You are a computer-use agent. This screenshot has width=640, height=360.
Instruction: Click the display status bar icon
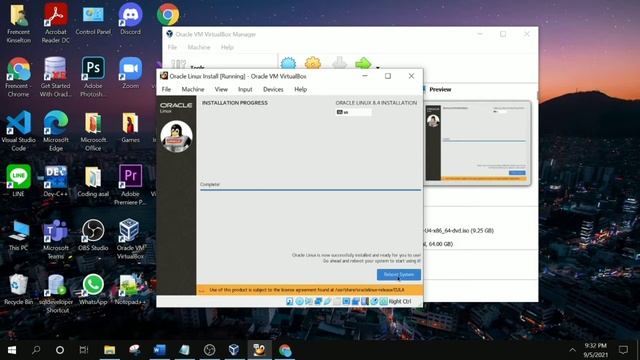tap(346, 301)
